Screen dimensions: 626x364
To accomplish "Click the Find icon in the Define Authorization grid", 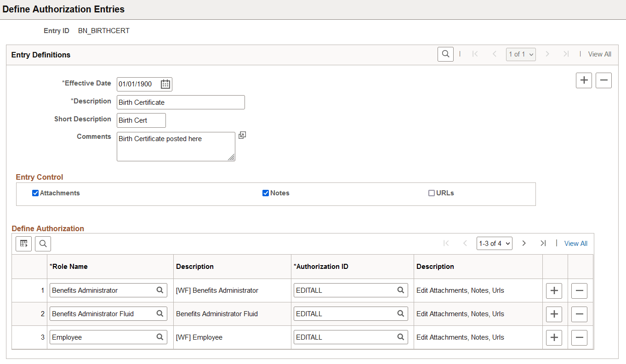I will [43, 243].
